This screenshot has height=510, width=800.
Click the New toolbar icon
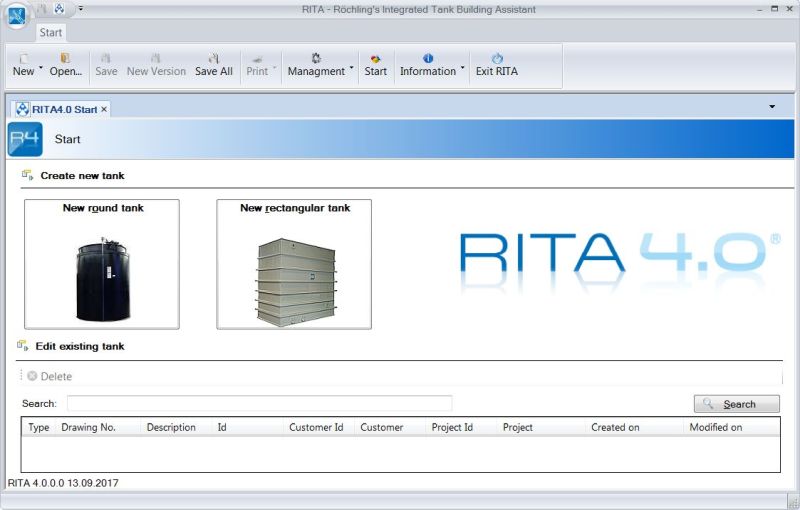(x=23, y=58)
